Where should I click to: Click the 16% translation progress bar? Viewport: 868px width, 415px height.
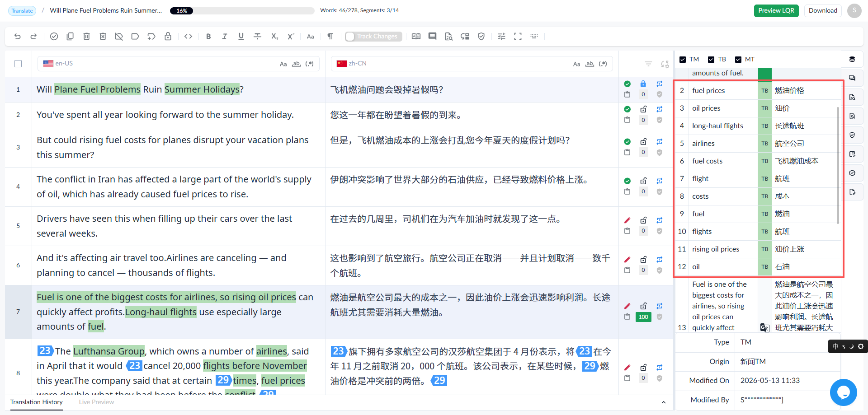click(242, 11)
